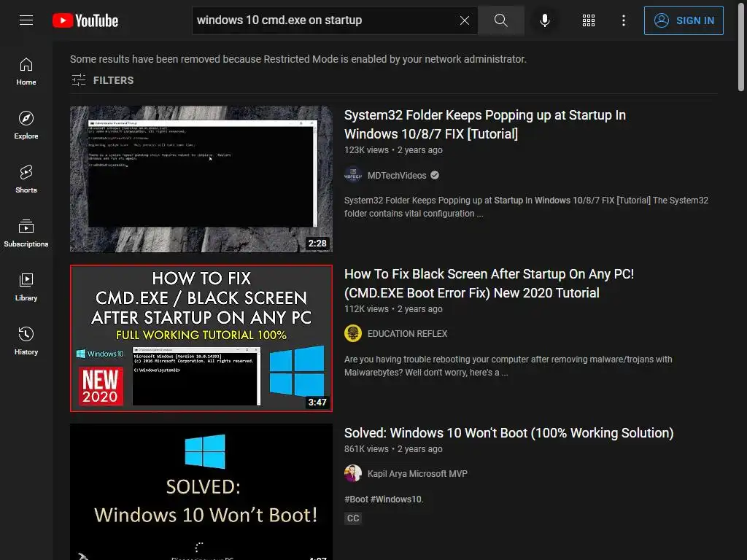Open Shorts in sidebar

coord(26,179)
